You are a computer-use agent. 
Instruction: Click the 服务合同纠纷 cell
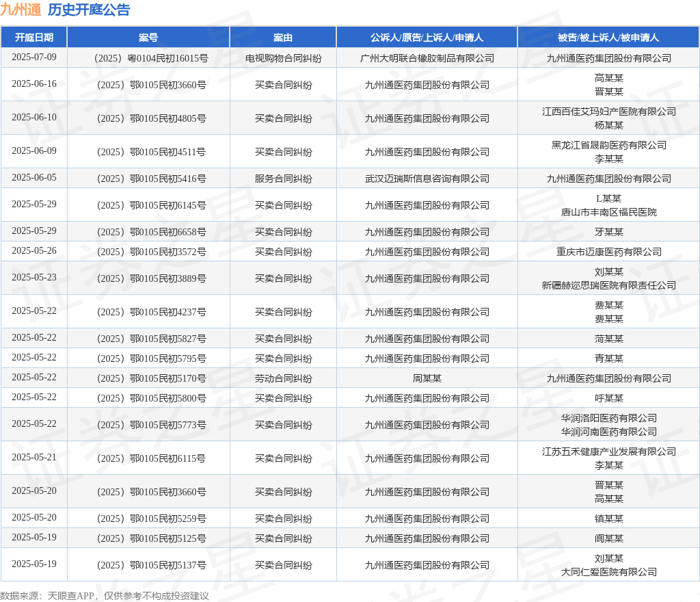click(x=284, y=179)
